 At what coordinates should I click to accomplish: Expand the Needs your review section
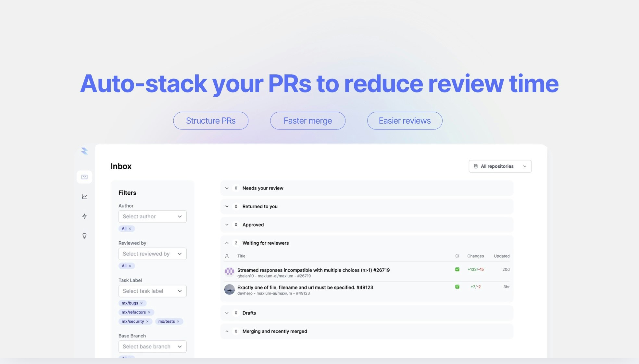[x=227, y=188]
